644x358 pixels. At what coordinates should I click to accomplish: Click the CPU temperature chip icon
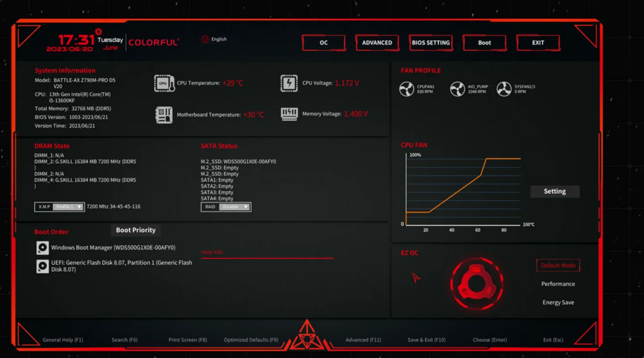click(164, 83)
